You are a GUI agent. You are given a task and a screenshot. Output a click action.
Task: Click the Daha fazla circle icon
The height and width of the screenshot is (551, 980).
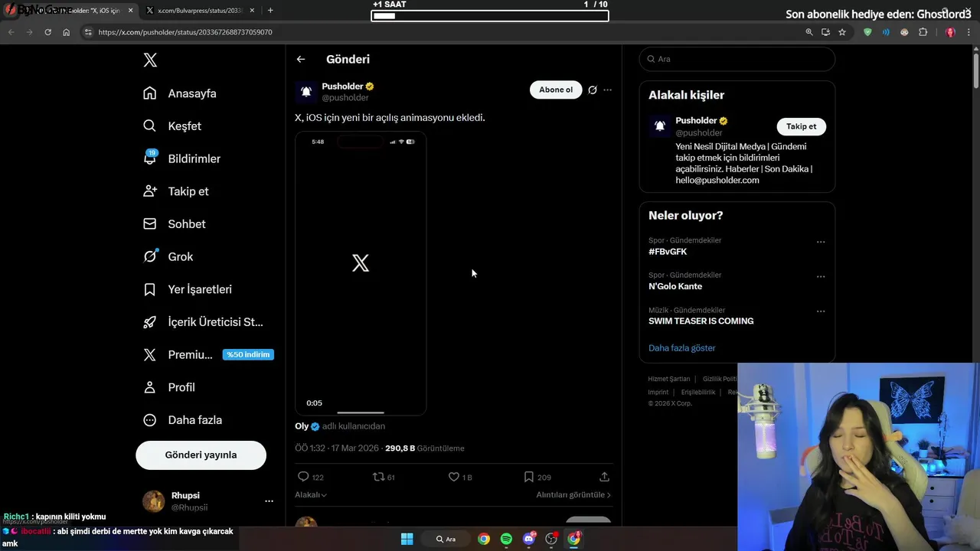pos(150,420)
